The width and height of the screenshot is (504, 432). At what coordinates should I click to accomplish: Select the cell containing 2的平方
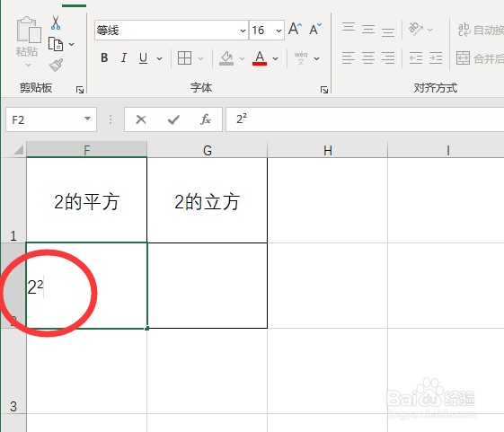pos(87,200)
